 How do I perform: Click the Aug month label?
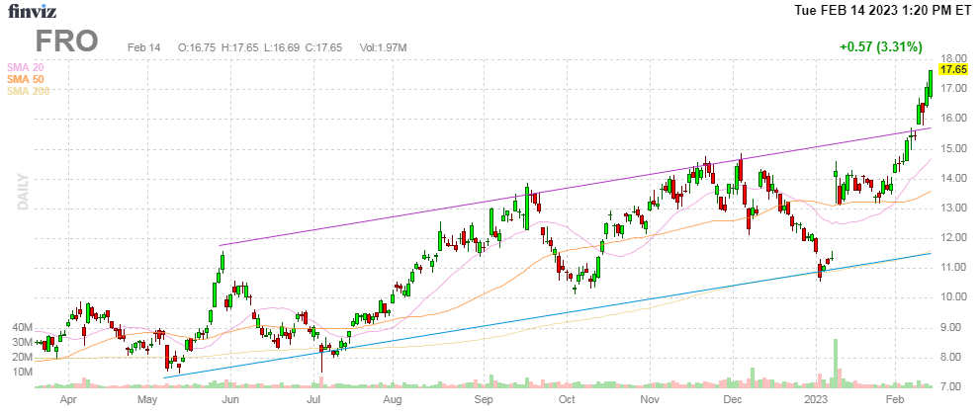(x=392, y=399)
